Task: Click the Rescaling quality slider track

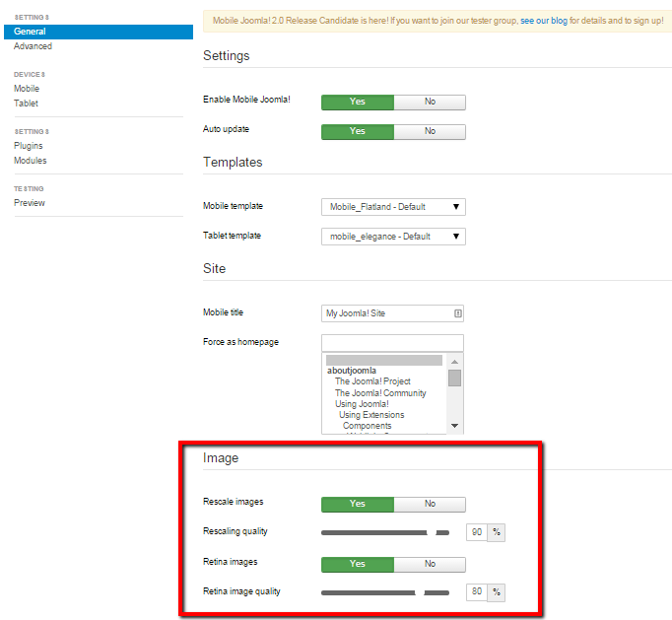Action: 385,533
